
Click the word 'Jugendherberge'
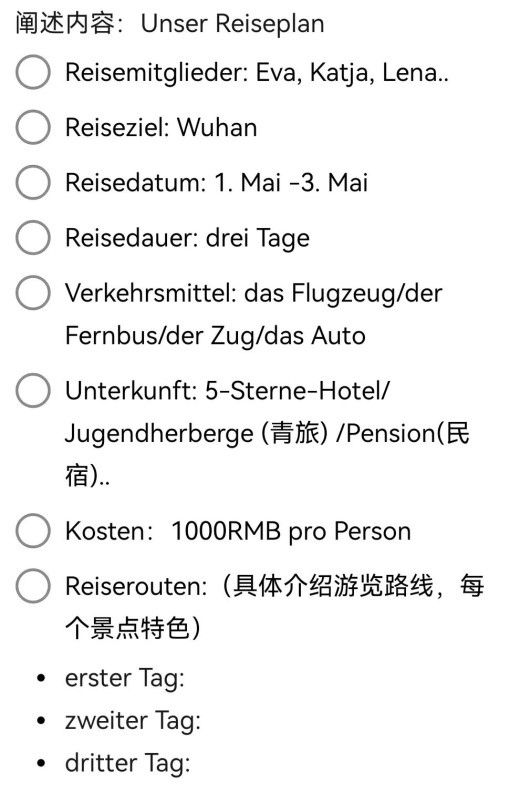[159, 434]
